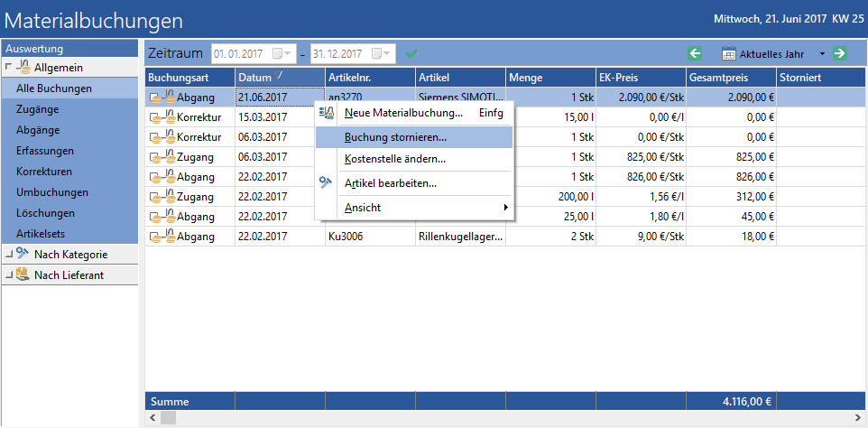Click the 15.03.2017 date cell
Viewport: 868px width, 428px height.
point(280,117)
